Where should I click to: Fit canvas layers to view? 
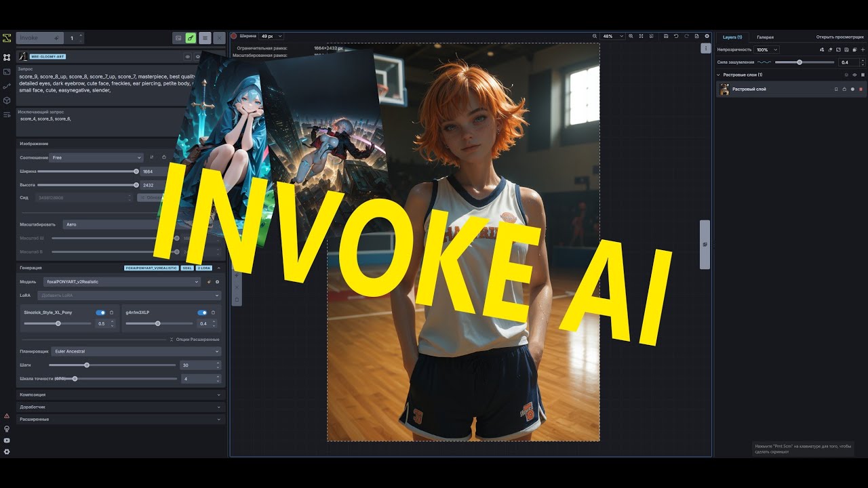point(641,36)
